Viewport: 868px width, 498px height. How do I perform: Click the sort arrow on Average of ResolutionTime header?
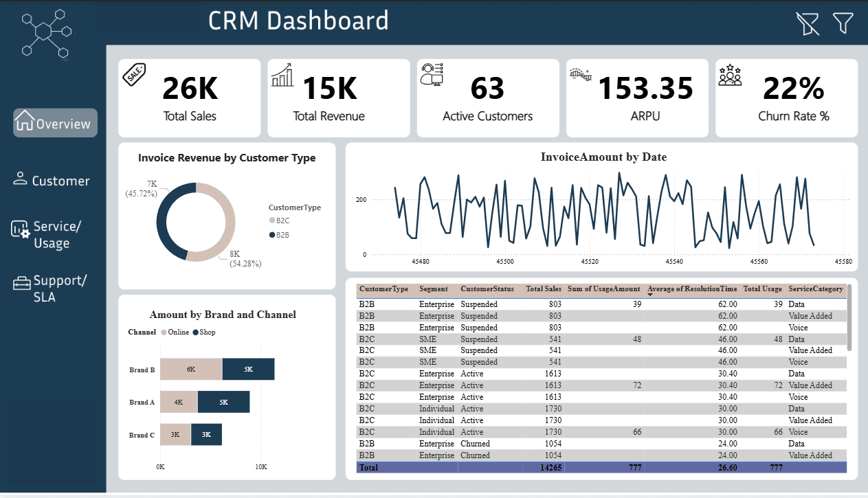point(651,295)
